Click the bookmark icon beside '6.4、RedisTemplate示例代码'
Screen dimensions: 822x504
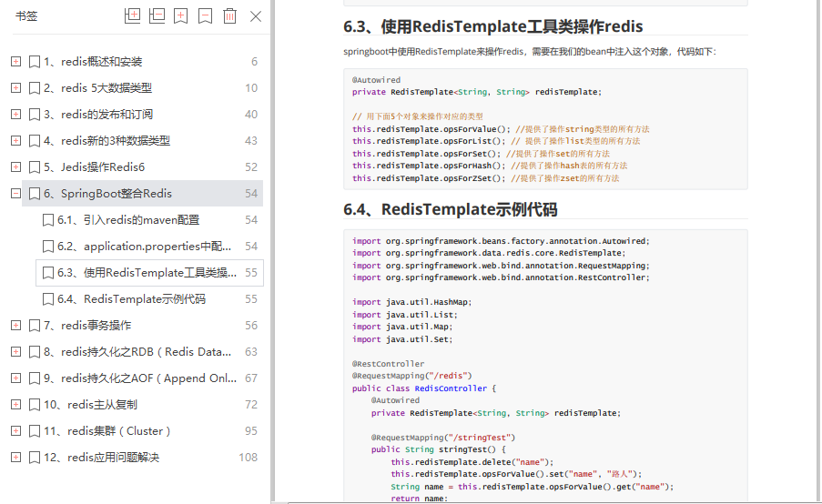(47, 299)
